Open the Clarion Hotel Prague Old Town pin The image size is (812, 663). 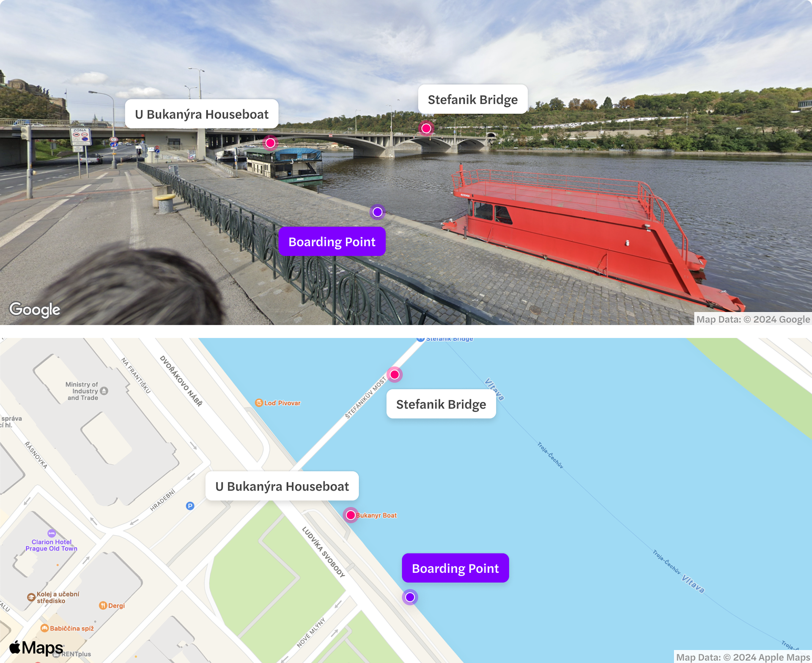tap(52, 533)
